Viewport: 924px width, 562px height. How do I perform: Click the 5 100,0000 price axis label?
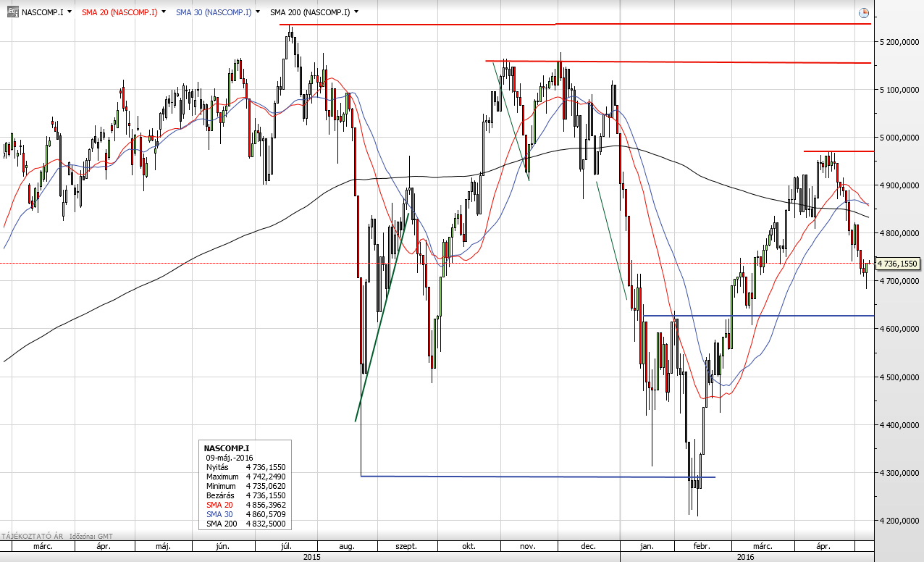click(x=899, y=90)
